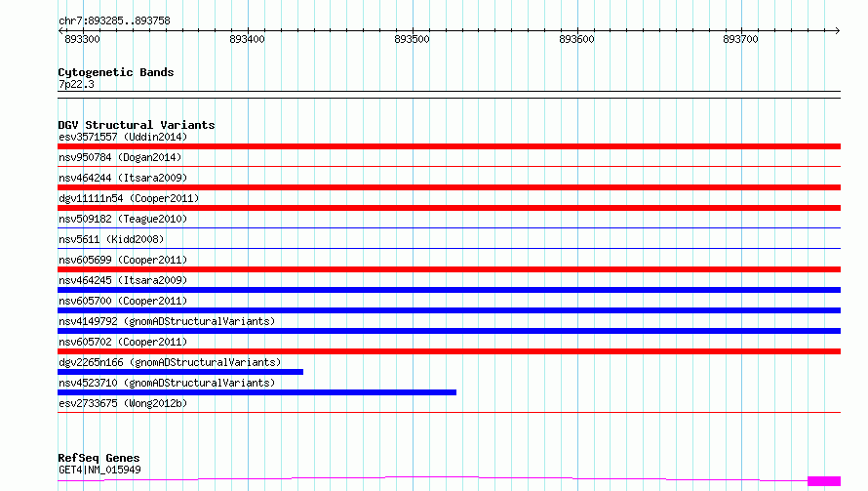Click the red bar under nsv605699
868x491 pixels.
pyautogui.click(x=449, y=269)
